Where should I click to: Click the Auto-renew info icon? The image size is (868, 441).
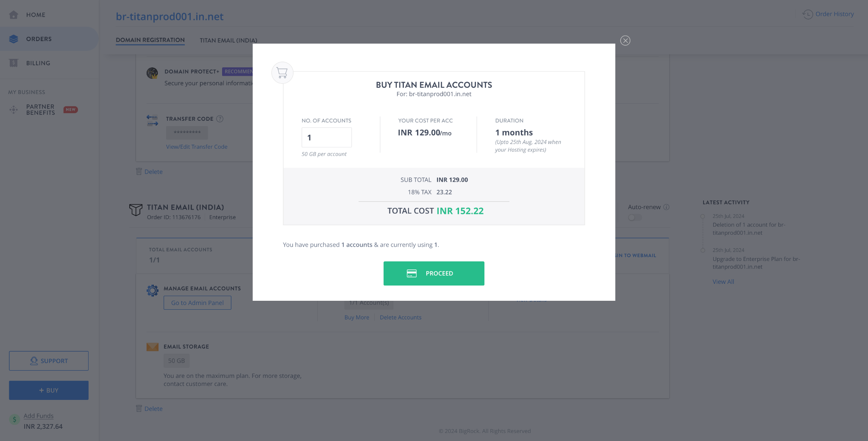[x=666, y=207]
